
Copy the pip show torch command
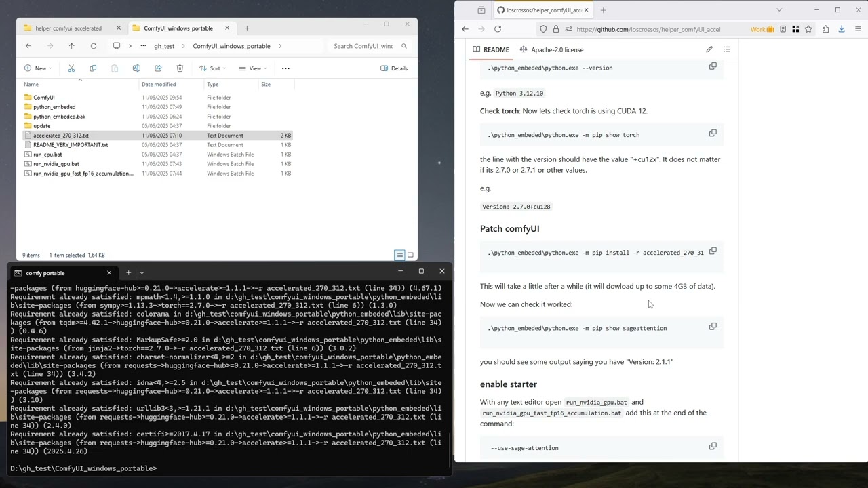pyautogui.click(x=713, y=134)
